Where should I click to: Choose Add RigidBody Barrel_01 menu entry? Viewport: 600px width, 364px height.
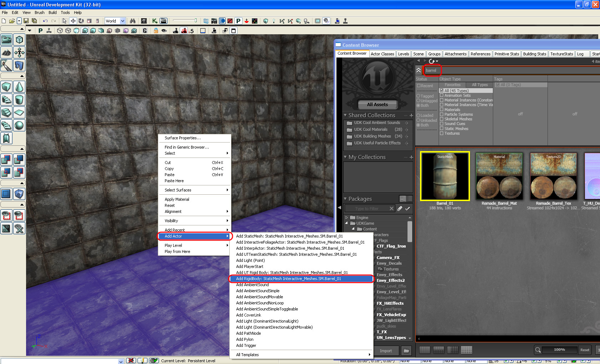[301, 279]
